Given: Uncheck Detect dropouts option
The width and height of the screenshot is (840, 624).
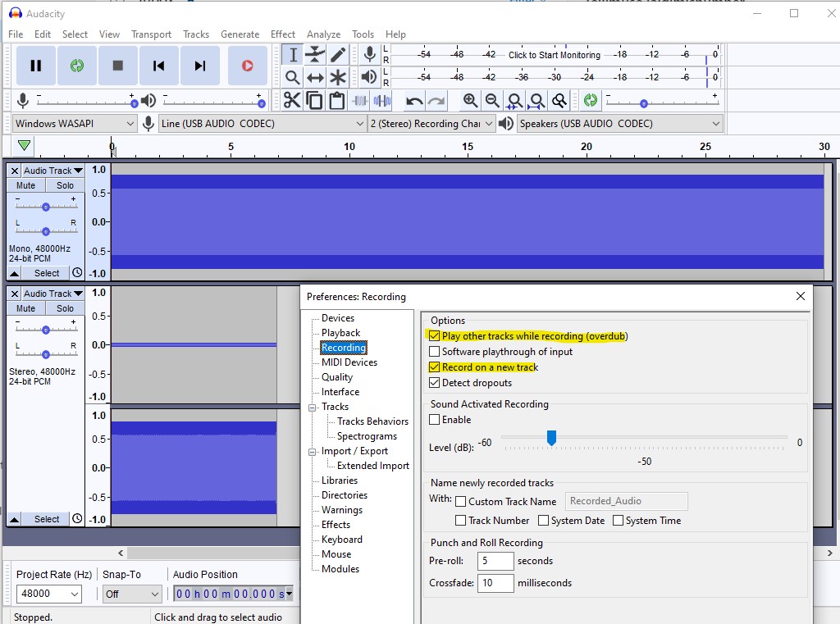Looking at the screenshot, I should click(435, 382).
